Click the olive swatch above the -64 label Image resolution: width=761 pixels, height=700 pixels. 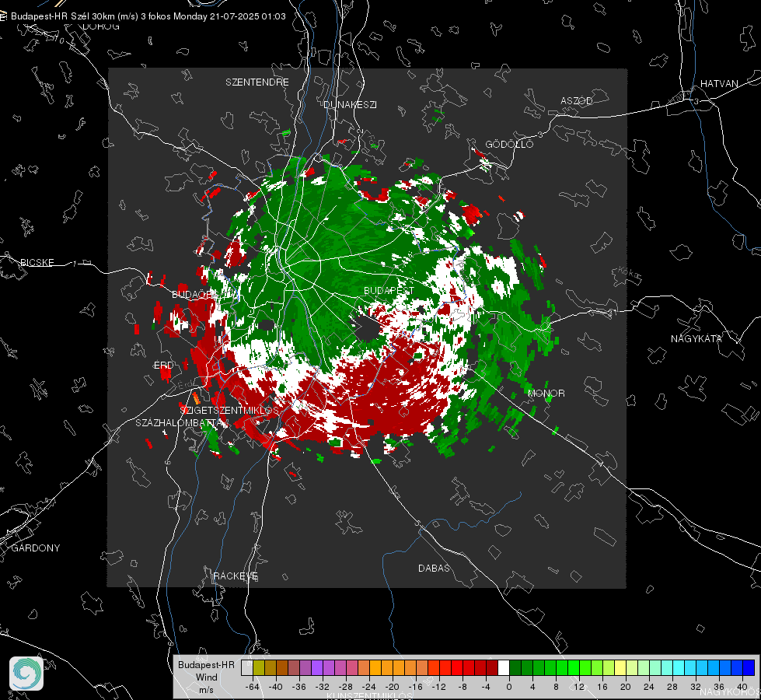(259, 667)
